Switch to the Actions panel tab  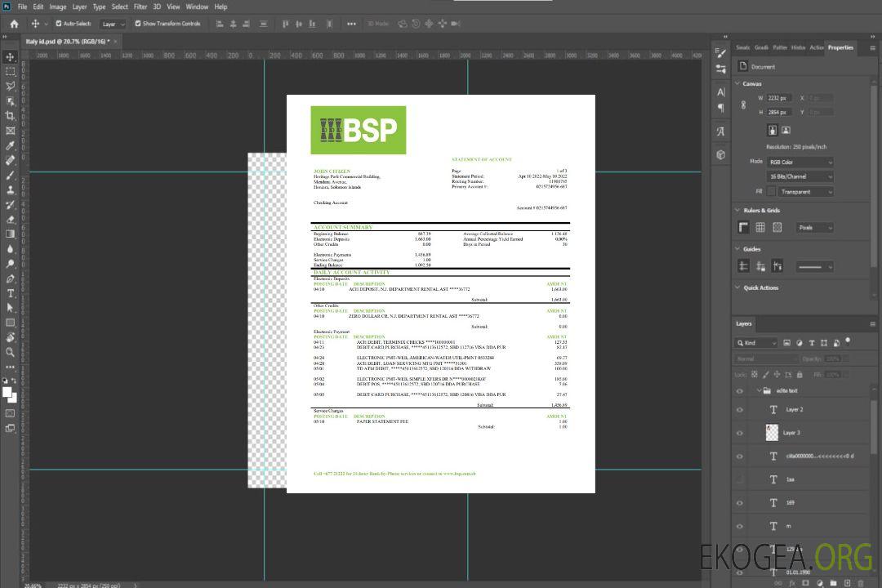coord(817,47)
